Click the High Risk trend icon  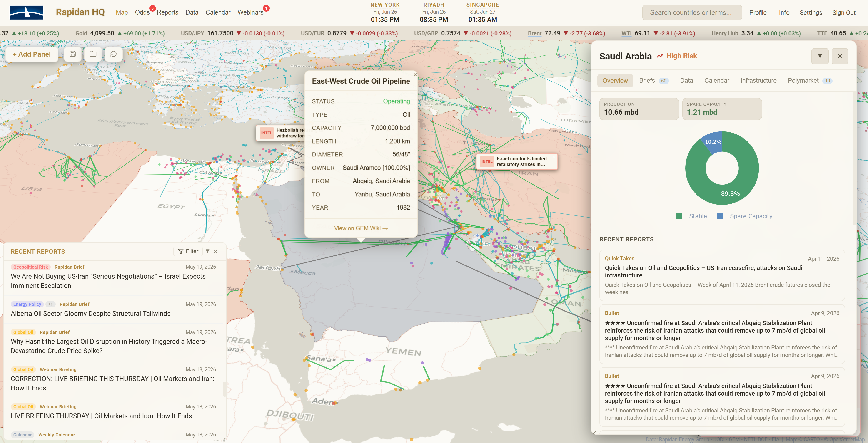point(660,56)
